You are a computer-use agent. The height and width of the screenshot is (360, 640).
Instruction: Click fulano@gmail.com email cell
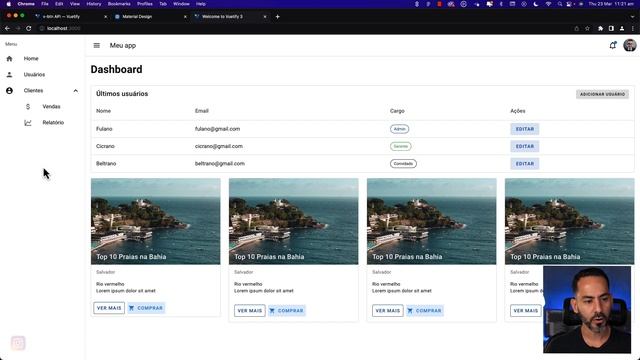click(x=218, y=129)
